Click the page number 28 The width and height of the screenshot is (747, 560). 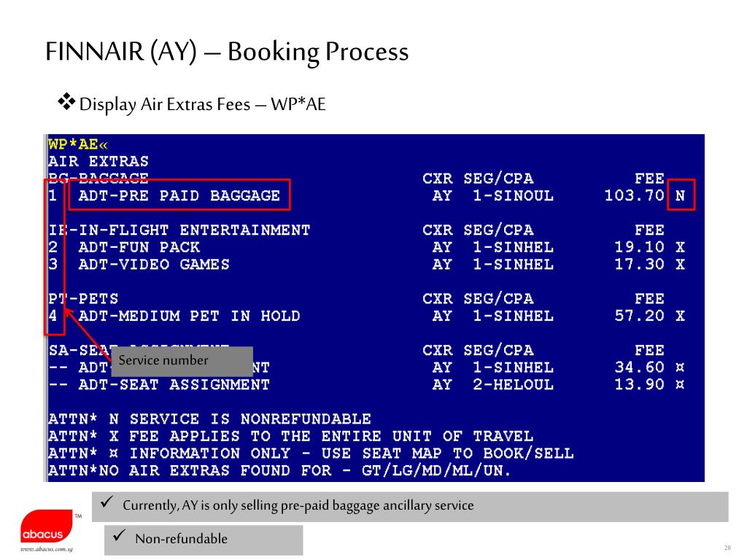tap(727, 548)
